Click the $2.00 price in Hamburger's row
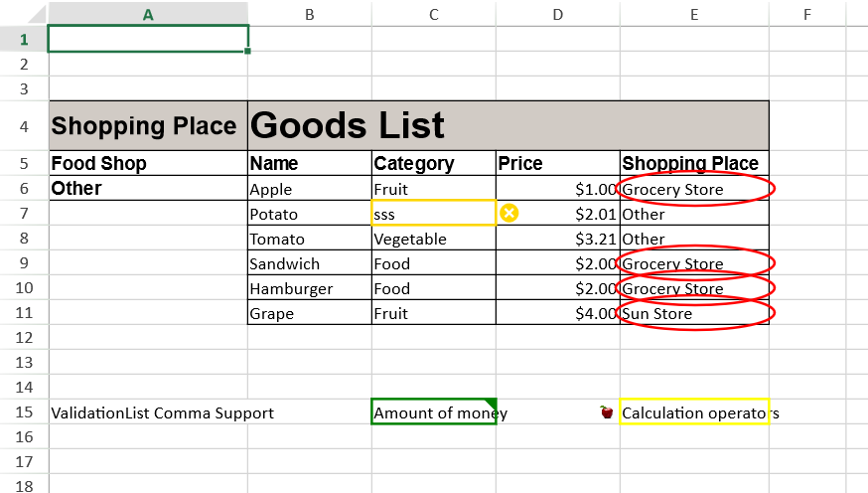 (x=557, y=288)
